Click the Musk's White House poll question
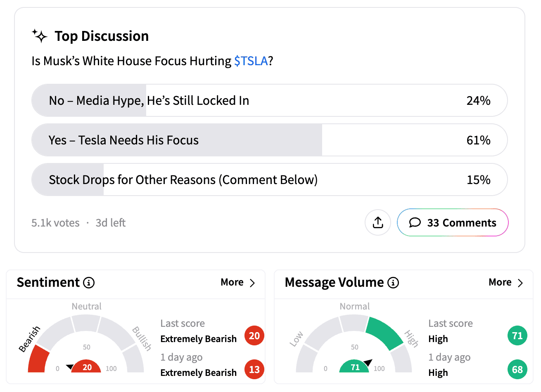 (x=152, y=61)
